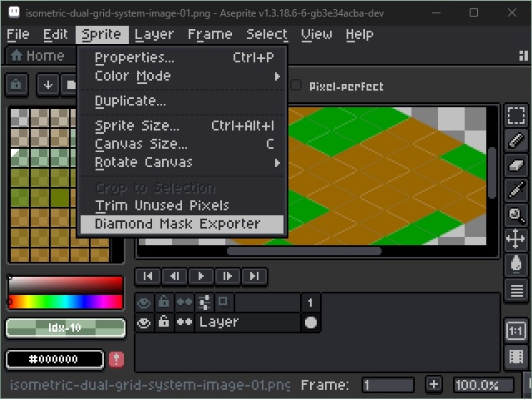The image size is (532, 399).
Task: Open the hamburger options icon in toolbar
Action: pos(516,290)
